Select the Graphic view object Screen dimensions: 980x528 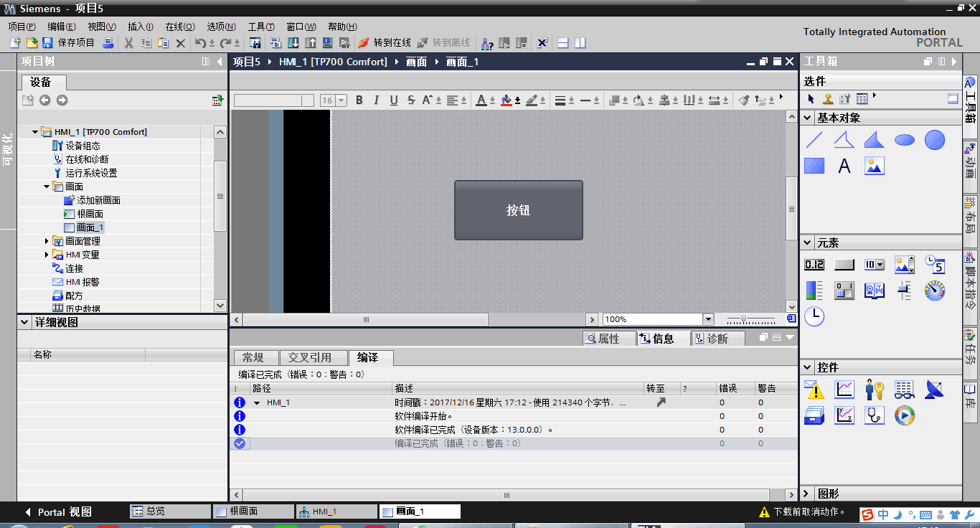875,166
